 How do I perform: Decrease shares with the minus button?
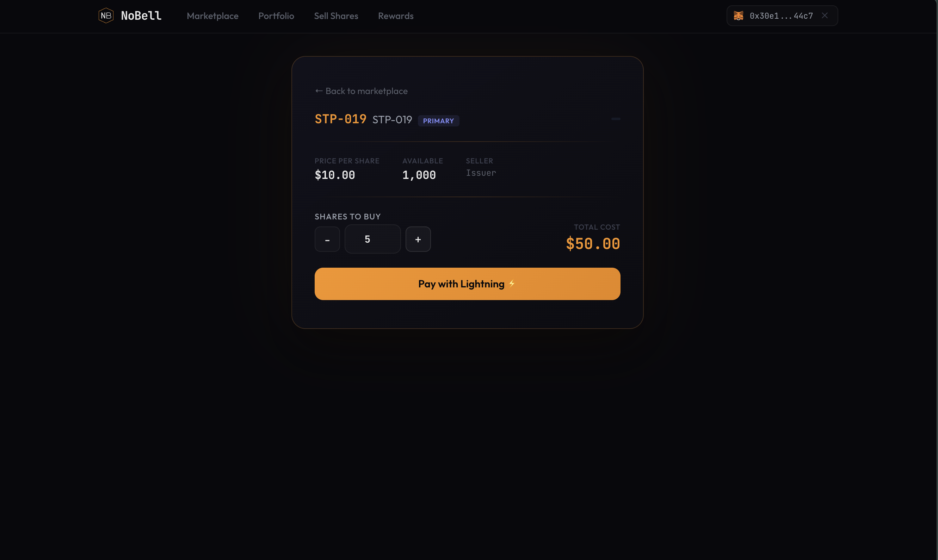pyautogui.click(x=327, y=239)
